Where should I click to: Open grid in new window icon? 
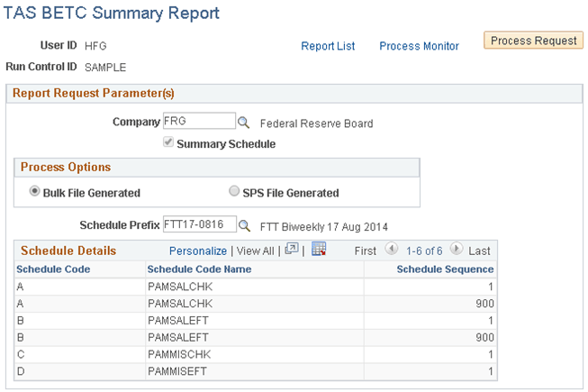(291, 250)
